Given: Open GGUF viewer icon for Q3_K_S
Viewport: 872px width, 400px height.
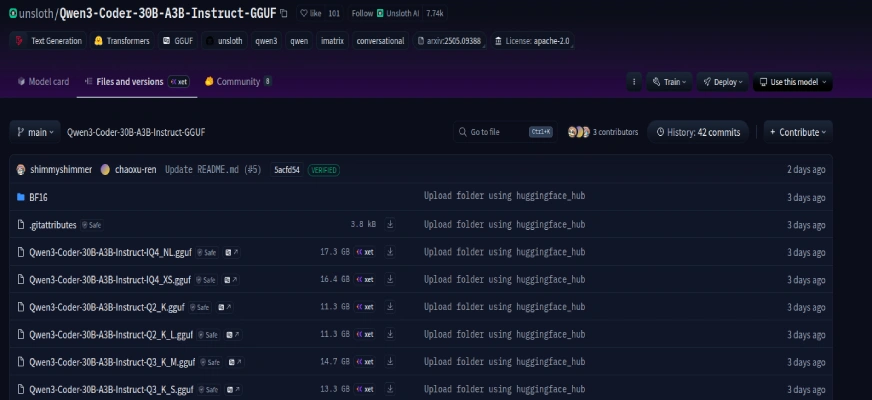Looking at the screenshot, I should [233, 389].
